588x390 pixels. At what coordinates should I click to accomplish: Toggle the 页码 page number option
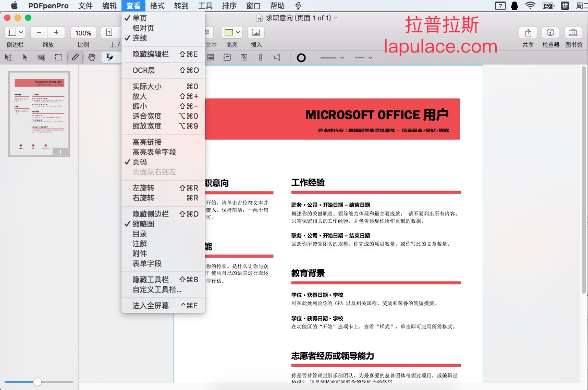163,162
